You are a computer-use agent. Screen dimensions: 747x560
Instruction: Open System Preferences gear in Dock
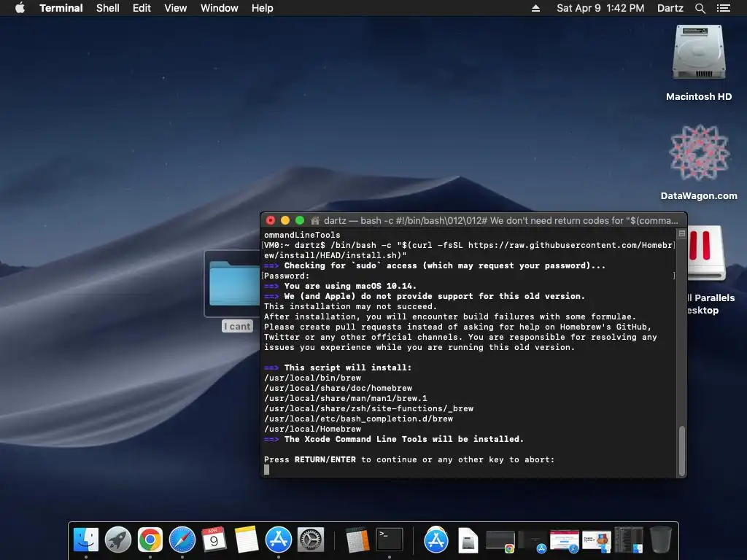[x=311, y=540]
